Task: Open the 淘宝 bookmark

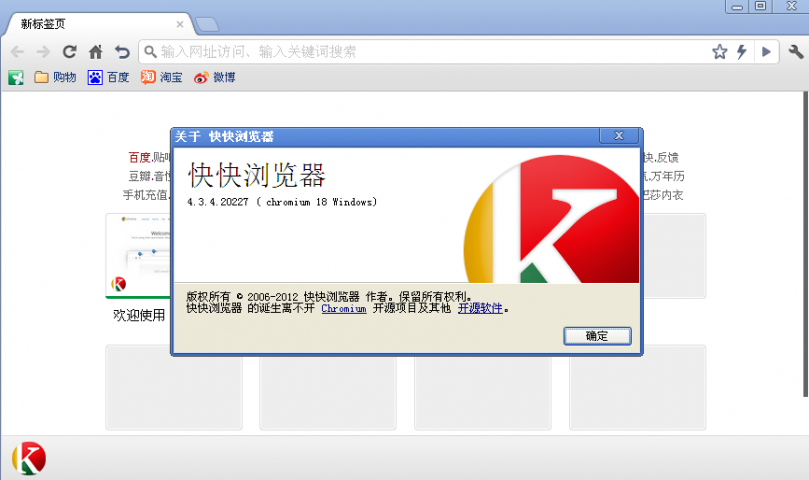Action: (x=161, y=77)
